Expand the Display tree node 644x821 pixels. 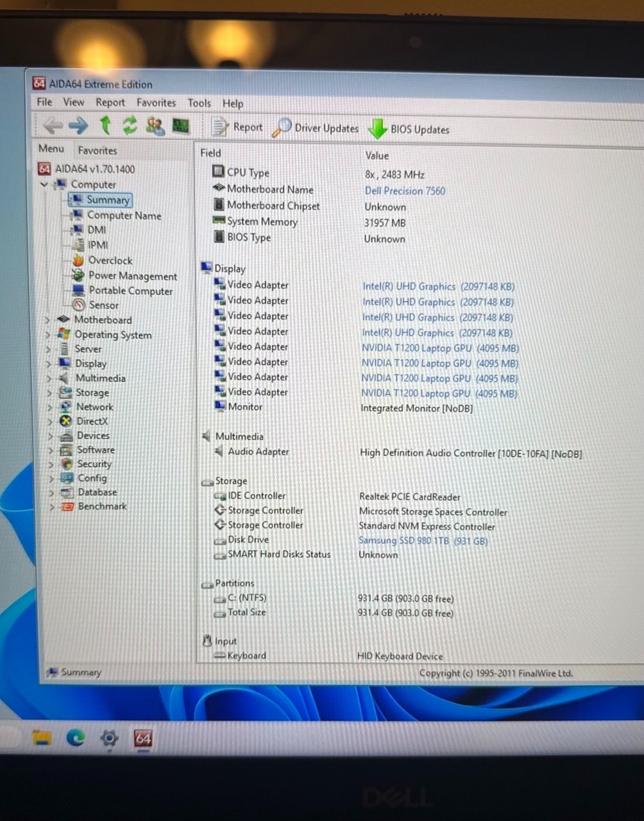point(48,364)
